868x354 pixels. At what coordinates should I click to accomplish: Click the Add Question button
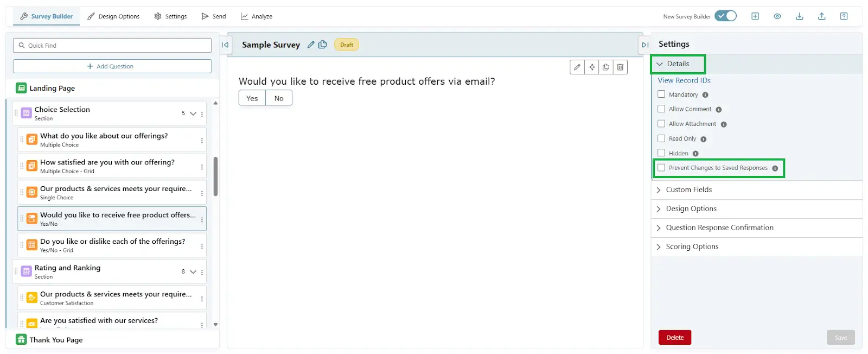pyautogui.click(x=112, y=66)
